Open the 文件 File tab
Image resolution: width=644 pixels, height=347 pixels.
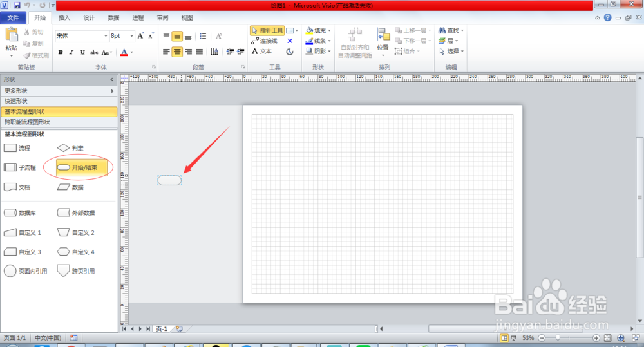coord(13,17)
